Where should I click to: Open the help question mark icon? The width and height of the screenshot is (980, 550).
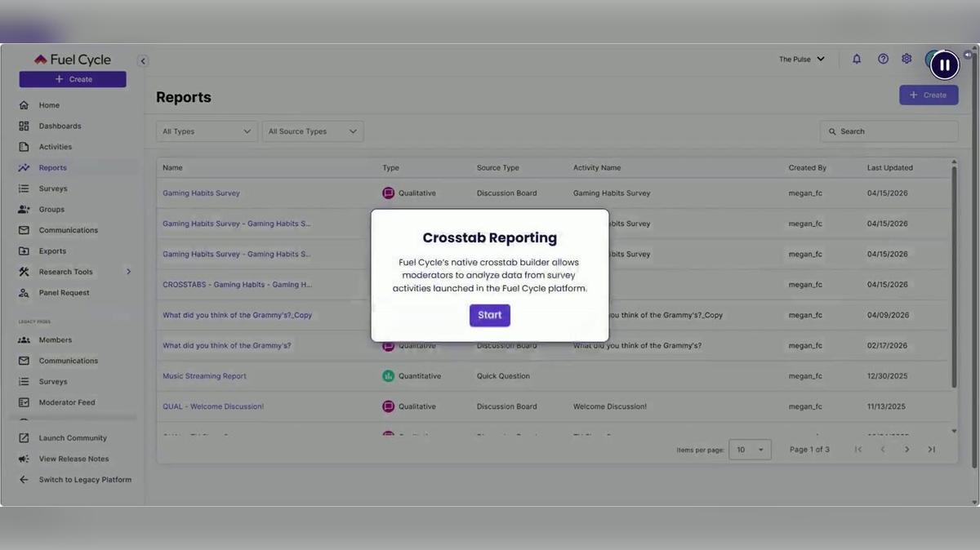883,59
